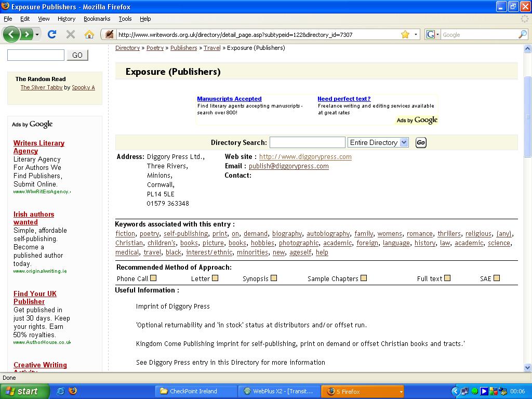The height and width of the screenshot is (399, 532).
Task: Click the magnifier search icon
Action: pos(523,34)
